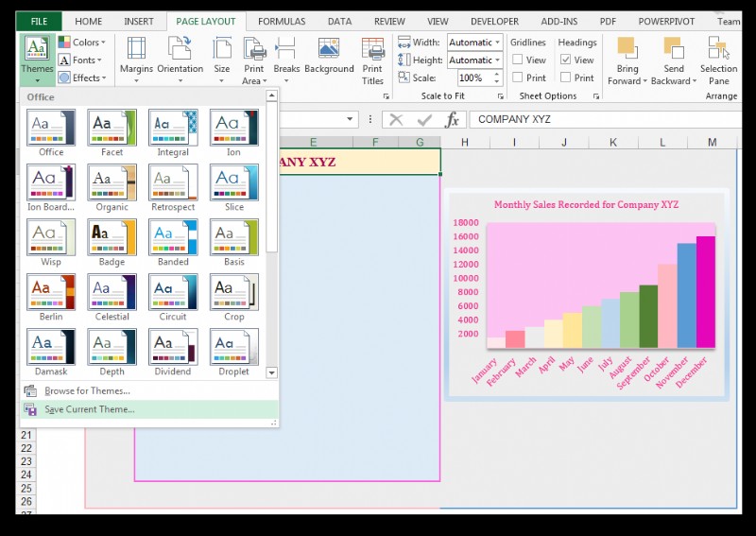
Task: Open the Breaks dropdown
Action: pyautogui.click(x=286, y=61)
